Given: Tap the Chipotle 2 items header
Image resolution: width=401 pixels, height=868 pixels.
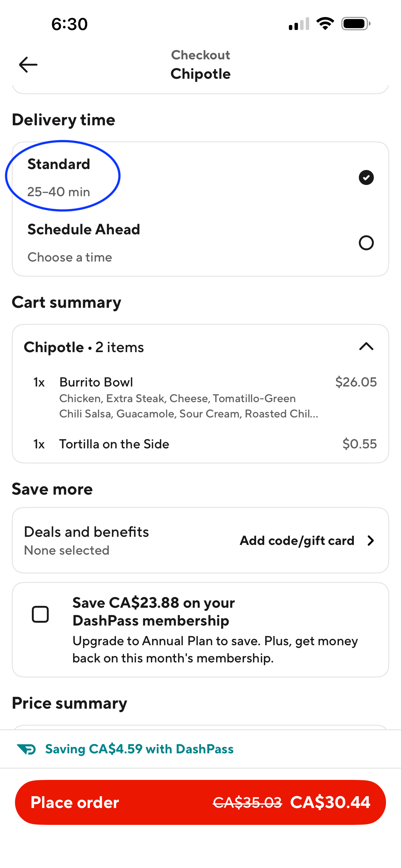Looking at the screenshot, I should (84, 347).
